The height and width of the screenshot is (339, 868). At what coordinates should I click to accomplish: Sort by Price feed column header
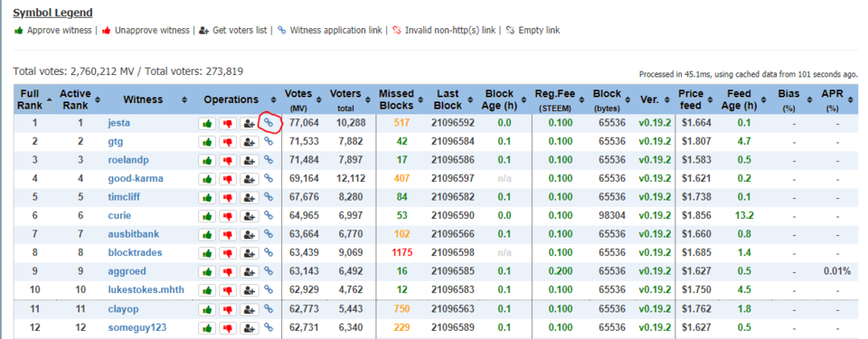tap(695, 99)
